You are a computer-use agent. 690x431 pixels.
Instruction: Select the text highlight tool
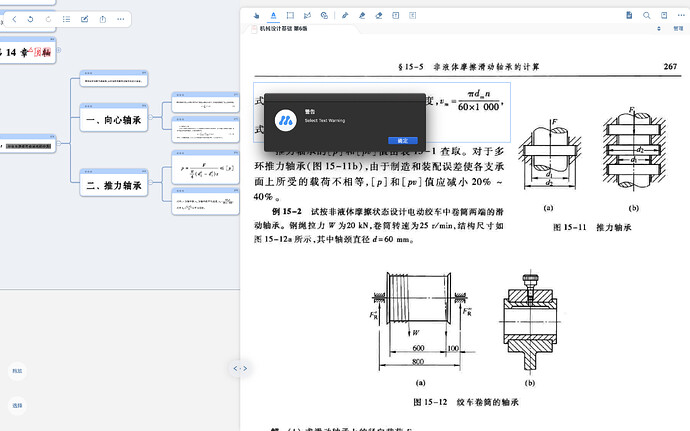pyautogui.click(x=273, y=15)
